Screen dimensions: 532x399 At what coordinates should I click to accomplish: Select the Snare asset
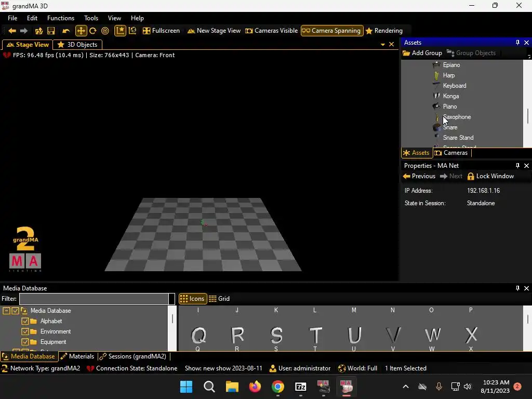(450, 128)
